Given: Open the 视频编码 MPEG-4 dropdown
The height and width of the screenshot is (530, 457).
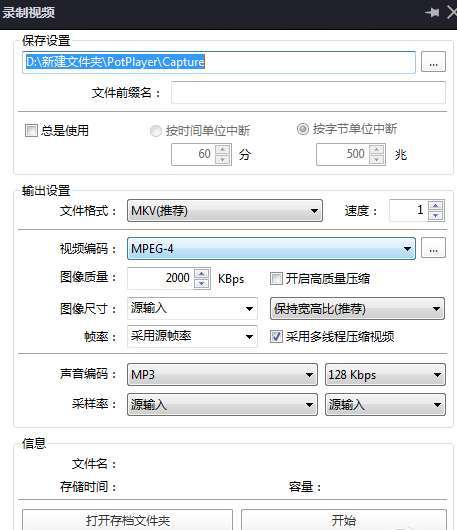Looking at the screenshot, I should click(x=271, y=249).
